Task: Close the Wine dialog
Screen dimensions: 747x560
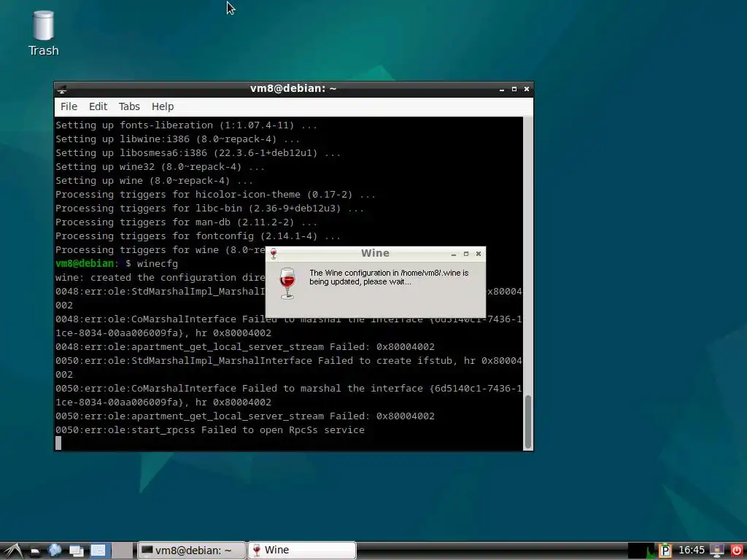Action: (x=479, y=254)
